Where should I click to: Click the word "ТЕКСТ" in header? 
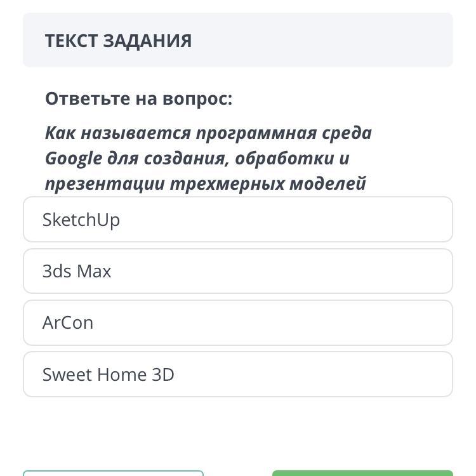point(71,41)
